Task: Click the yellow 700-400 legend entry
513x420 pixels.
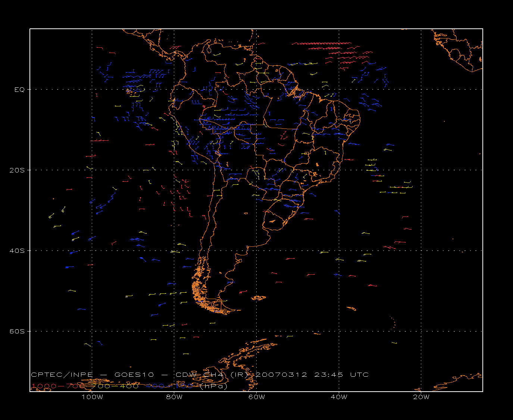Action: pos(115,386)
